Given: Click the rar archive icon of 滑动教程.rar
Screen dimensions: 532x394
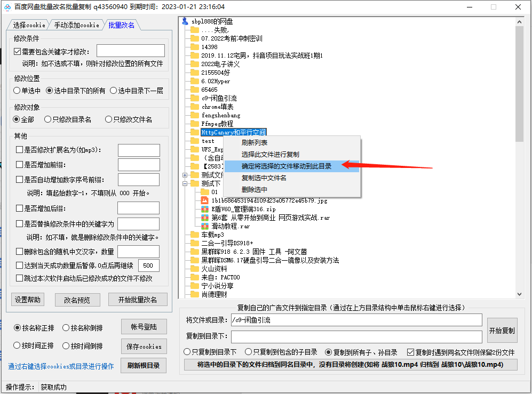Looking at the screenshot, I should tap(204, 226).
